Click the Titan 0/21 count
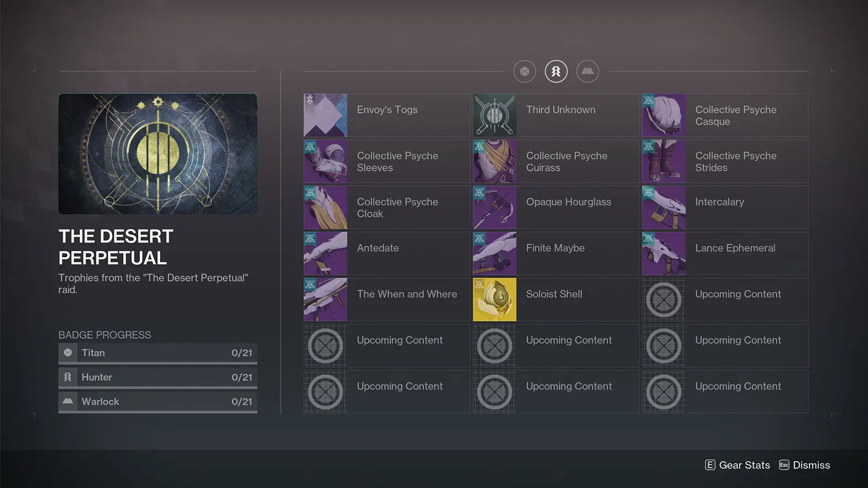The width and height of the screenshot is (868, 488). click(x=242, y=353)
